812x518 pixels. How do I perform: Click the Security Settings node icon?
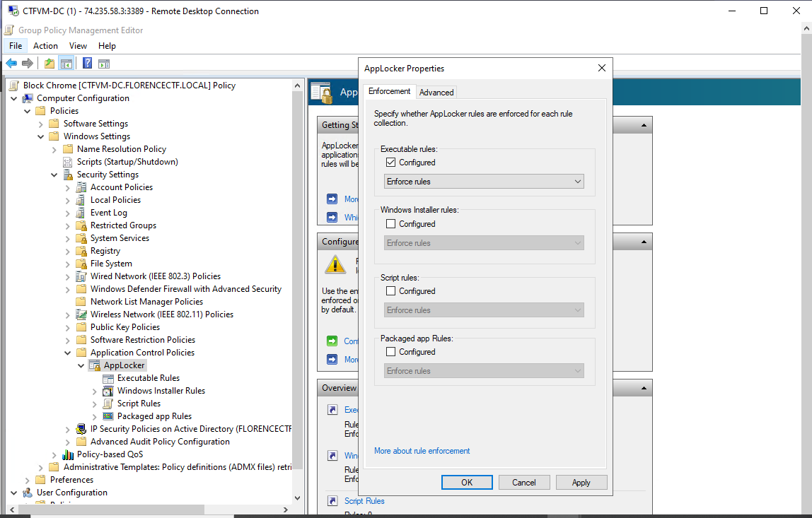point(68,175)
